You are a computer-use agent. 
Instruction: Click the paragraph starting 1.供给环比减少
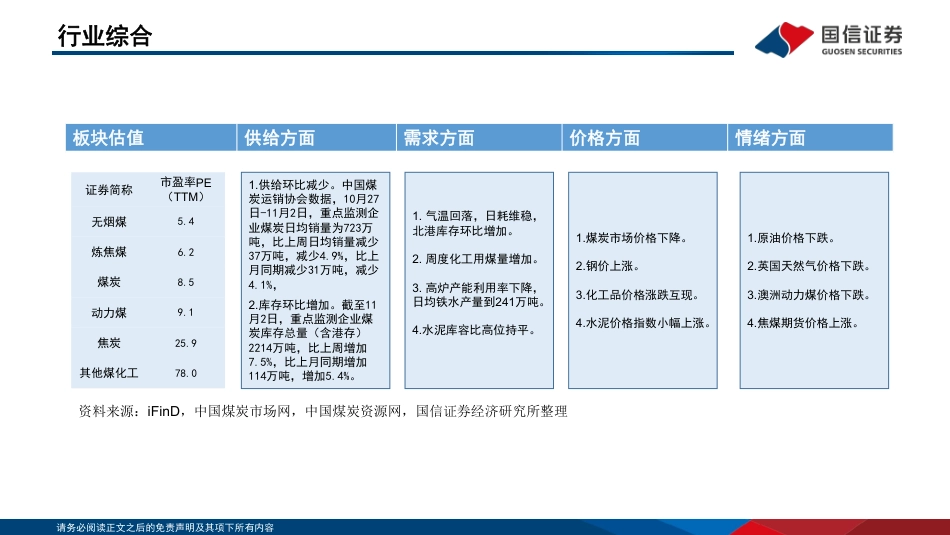click(314, 234)
